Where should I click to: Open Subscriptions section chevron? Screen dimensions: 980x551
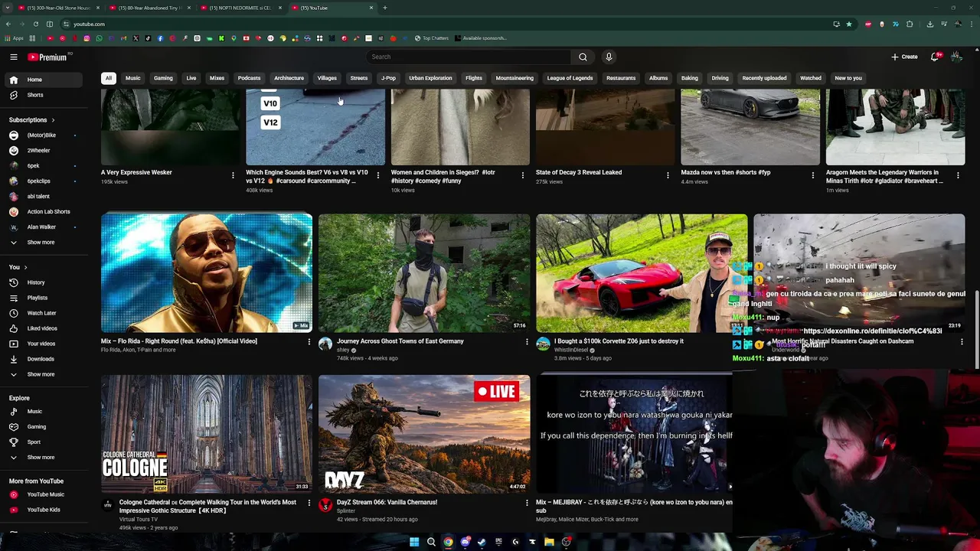pos(53,120)
